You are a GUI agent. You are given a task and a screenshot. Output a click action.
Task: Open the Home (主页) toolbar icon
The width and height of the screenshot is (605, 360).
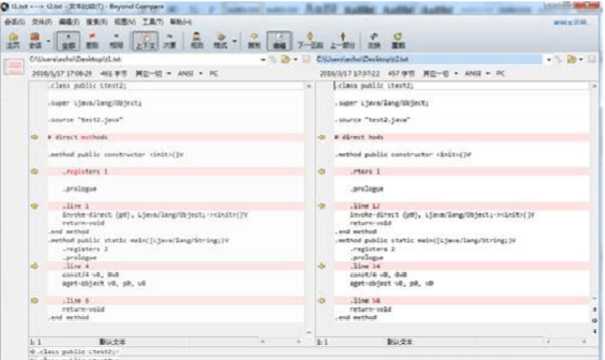[x=13, y=41]
